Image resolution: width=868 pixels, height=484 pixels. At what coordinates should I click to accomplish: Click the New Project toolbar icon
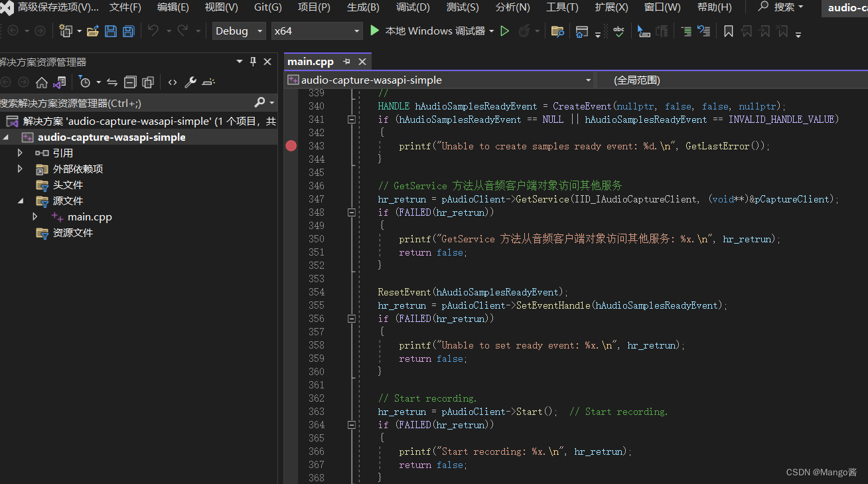66,31
